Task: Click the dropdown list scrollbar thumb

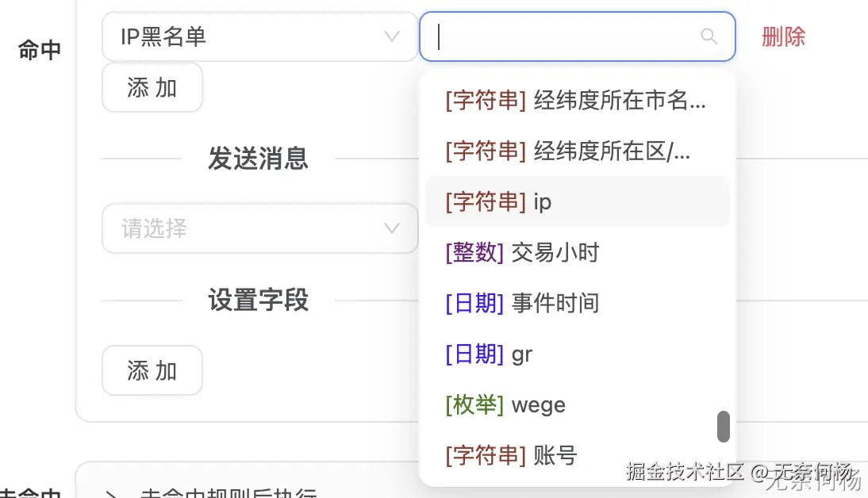Action: [x=723, y=426]
